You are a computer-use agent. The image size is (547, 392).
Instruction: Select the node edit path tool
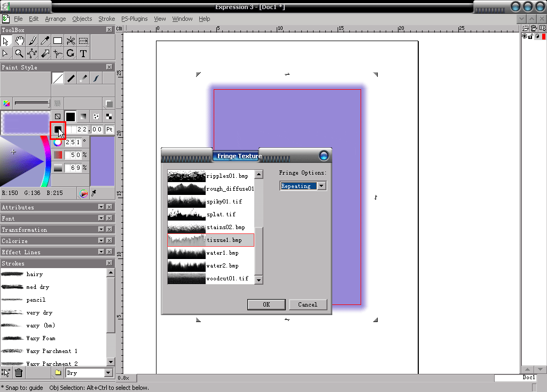(32, 54)
